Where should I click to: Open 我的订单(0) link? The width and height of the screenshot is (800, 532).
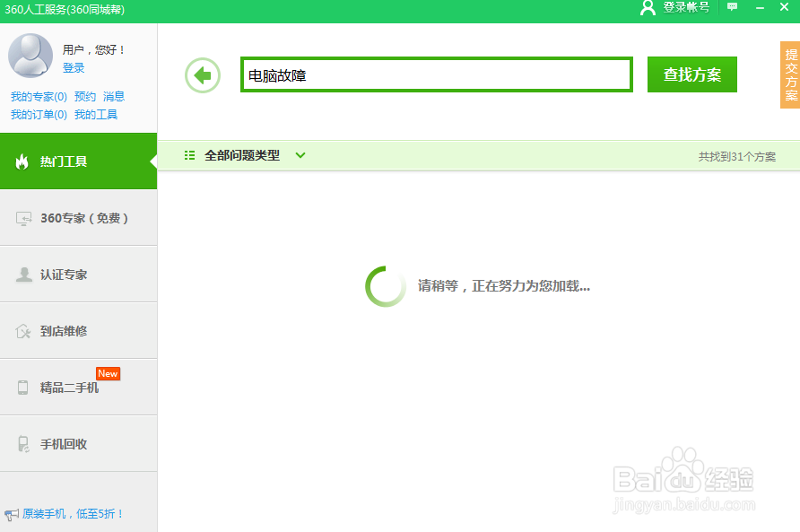click(39, 114)
